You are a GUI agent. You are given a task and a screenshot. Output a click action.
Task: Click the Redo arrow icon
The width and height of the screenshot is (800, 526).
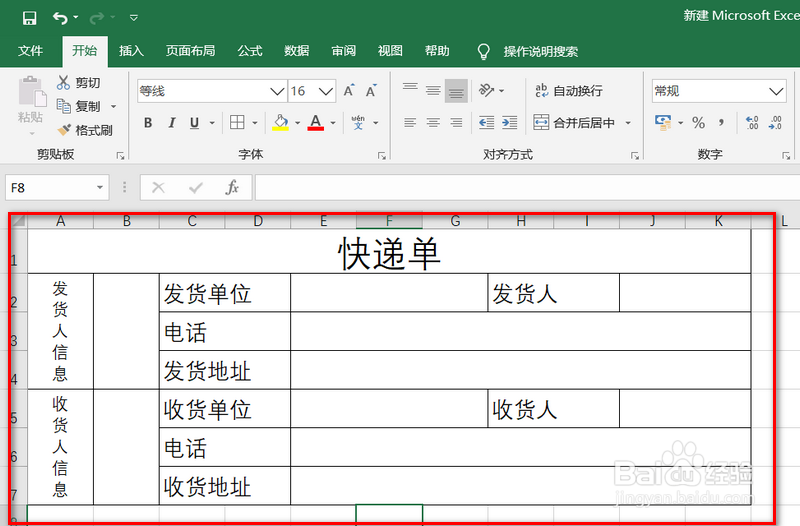pyautogui.click(x=96, y=18)
